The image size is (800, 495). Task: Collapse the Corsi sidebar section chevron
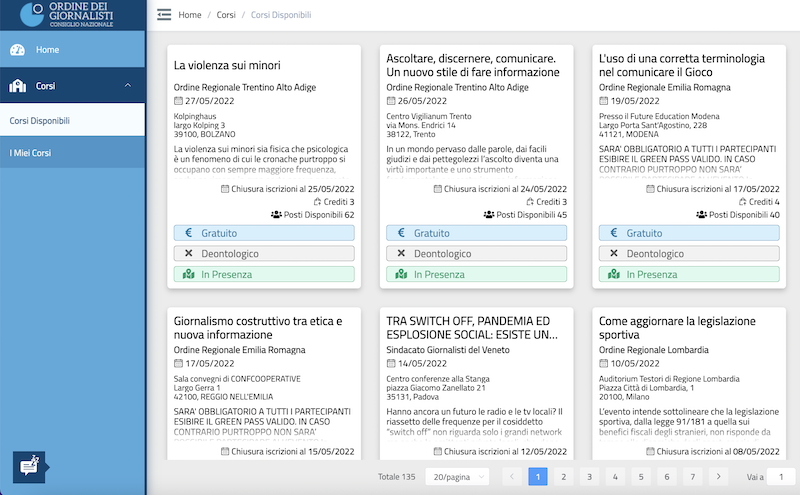[127, 86]
